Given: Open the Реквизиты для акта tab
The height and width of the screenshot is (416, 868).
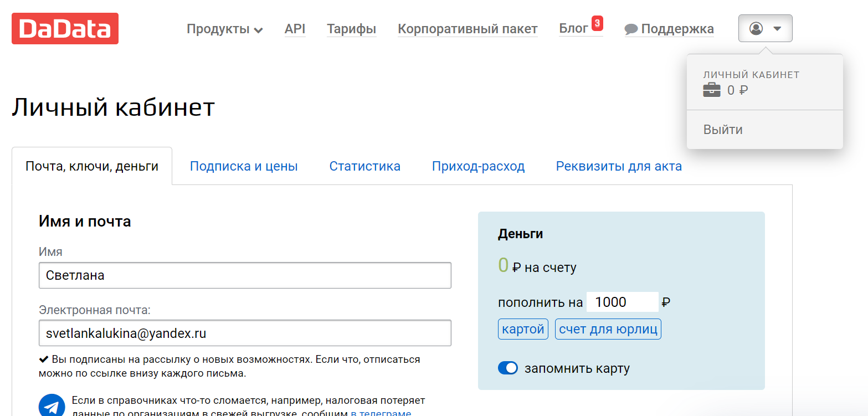Looking at the screenshot, I should (x=619, y=166).
